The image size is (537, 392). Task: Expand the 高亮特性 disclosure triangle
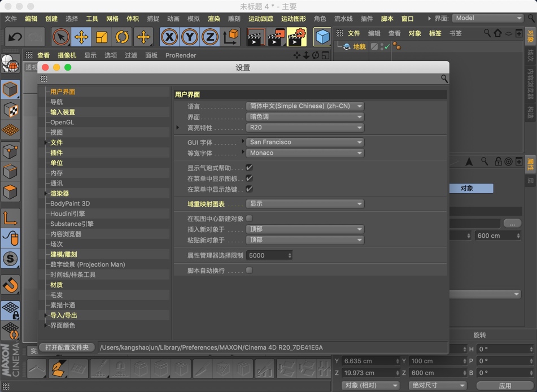tap(178, 128)
